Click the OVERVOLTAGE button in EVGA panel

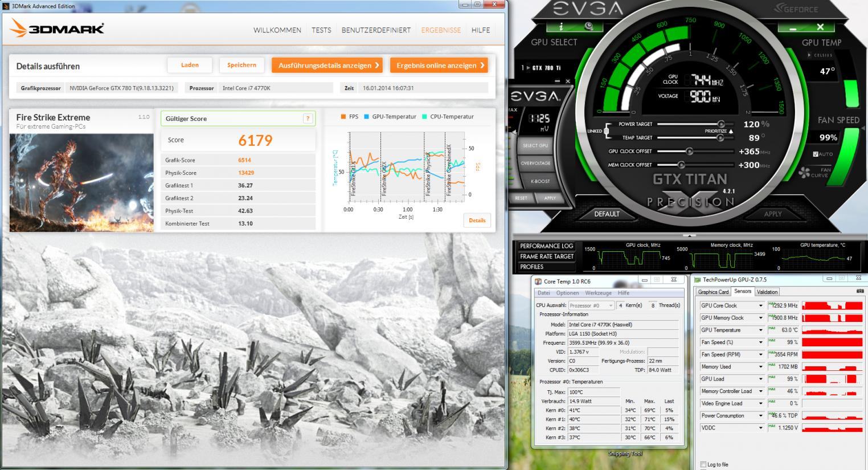tap(535, 164)
